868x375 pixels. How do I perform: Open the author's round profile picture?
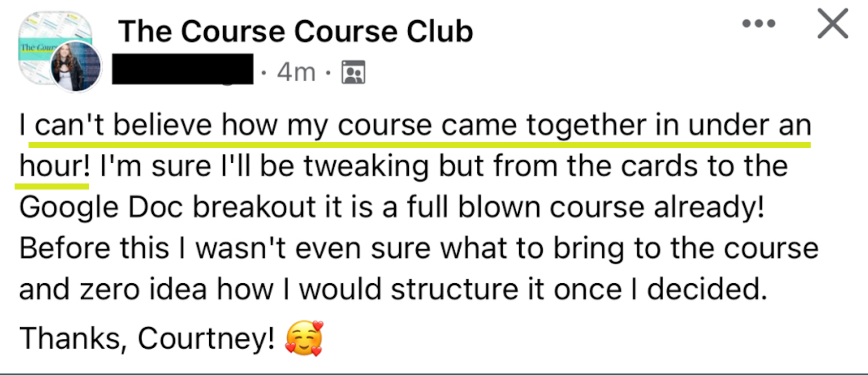click(x=76, y=67)
